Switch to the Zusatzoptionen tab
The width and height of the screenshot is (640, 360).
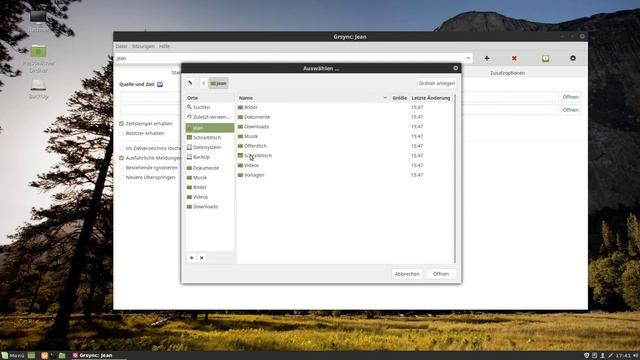pyautogui.click(x=507, y=73)
